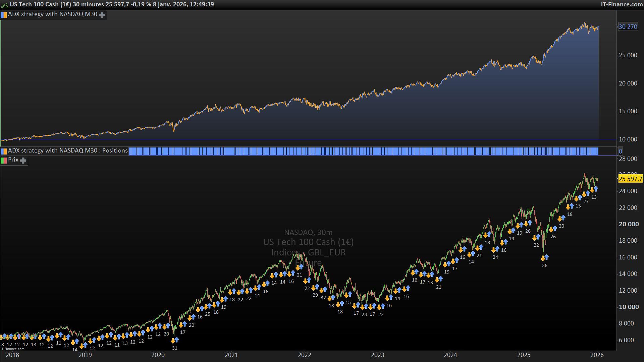
Task: Click the 30 270 equity value label
Action: (628, 27)
